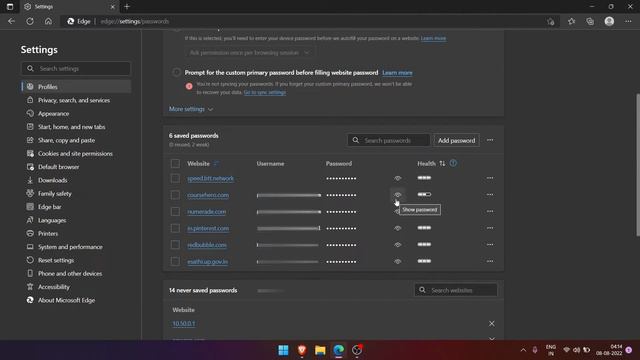Tick checkbox for in.pinterest.com

[175, 228]
